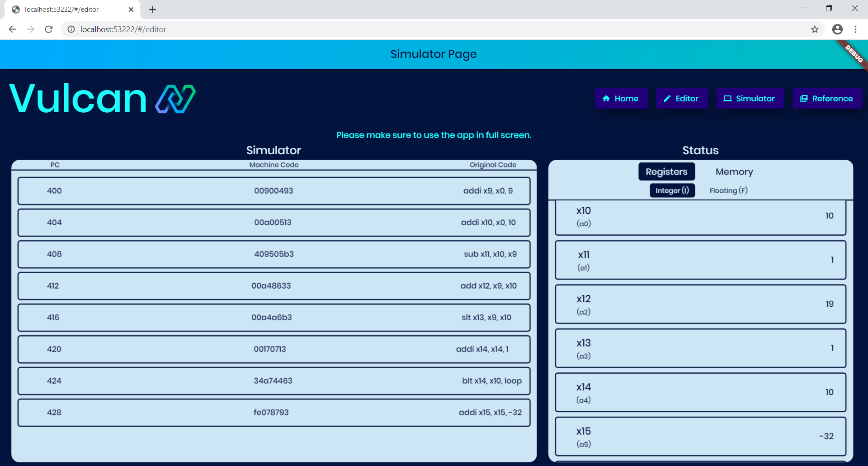Screen dimensions: 868x466
Task: Click the Home button label
Action: [x=626, y=99]
